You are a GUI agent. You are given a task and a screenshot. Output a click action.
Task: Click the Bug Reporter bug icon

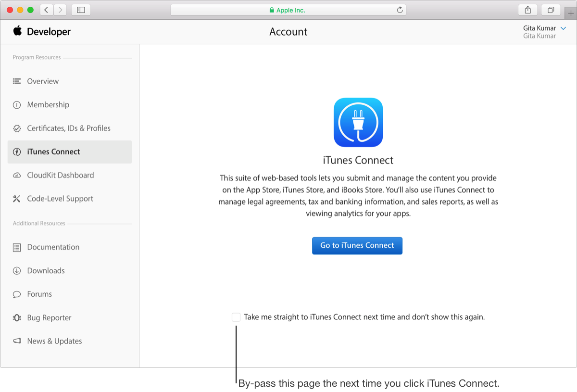[x=17, y=318]
